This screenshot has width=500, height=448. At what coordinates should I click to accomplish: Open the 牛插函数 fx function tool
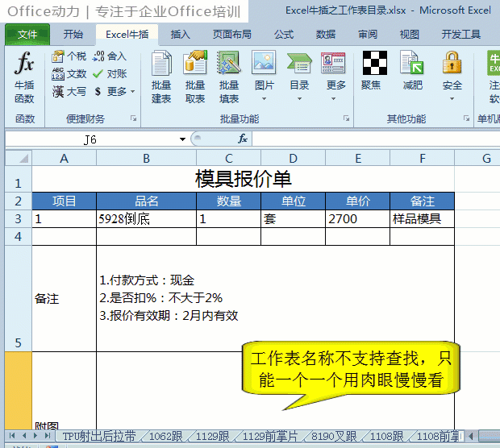[x=24, y=77]
